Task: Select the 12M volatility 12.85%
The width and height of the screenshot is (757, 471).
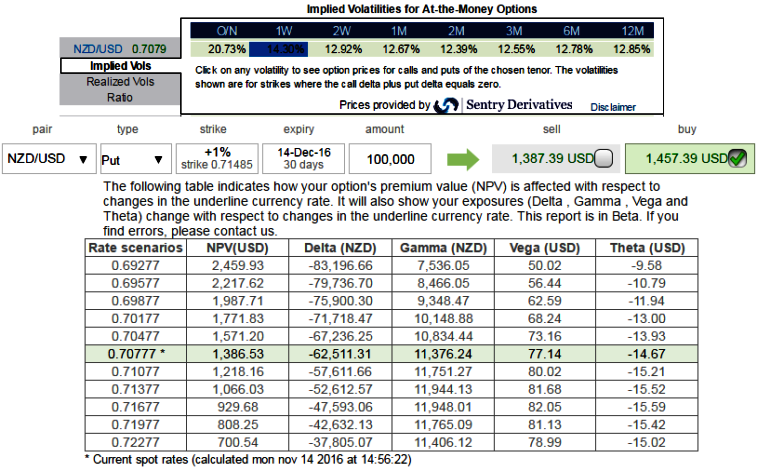Action: pyautogui.click(x=631, y=49)
